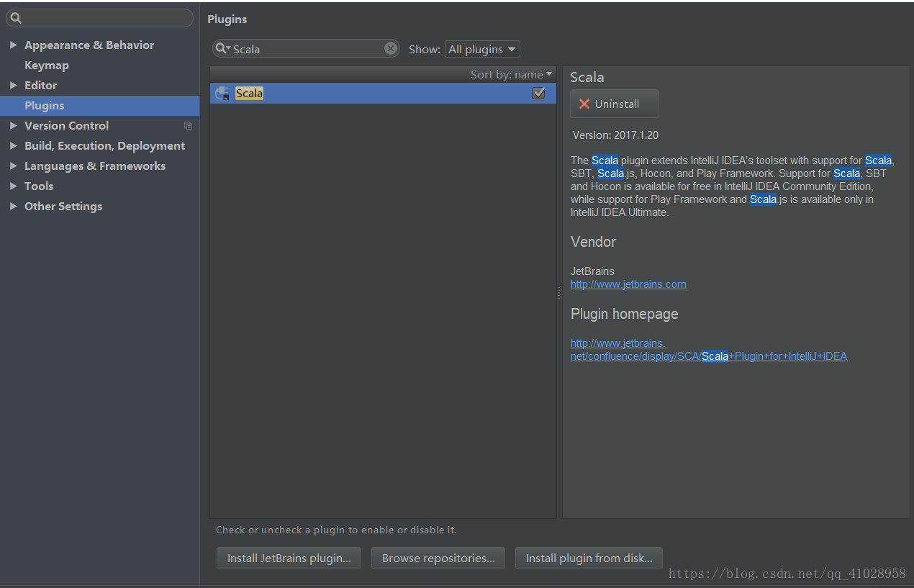
Task: Select Plugins in settings tree
Action: coord(45,105)
